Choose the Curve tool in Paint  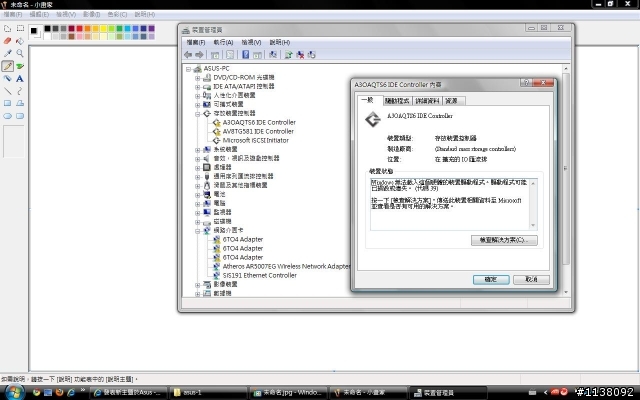click(20, 91)
